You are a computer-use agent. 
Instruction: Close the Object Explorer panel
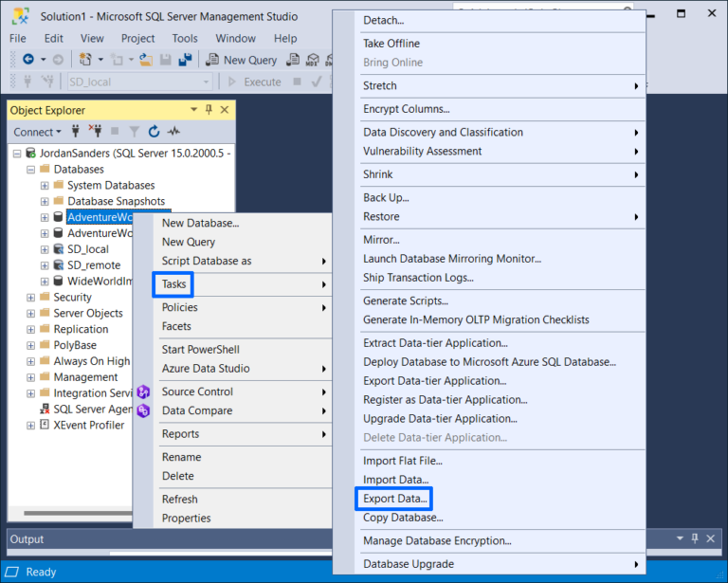(x=225, y=110)
